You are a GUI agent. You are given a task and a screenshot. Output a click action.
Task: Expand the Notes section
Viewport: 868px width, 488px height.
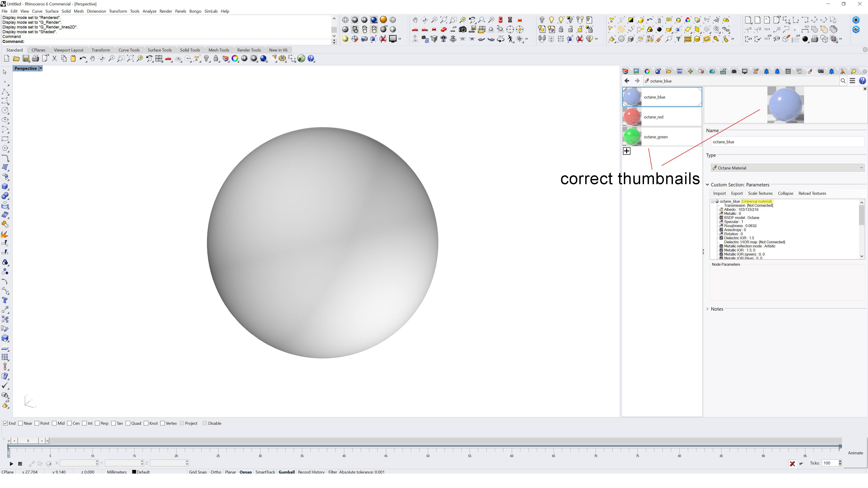pos(708,309)
